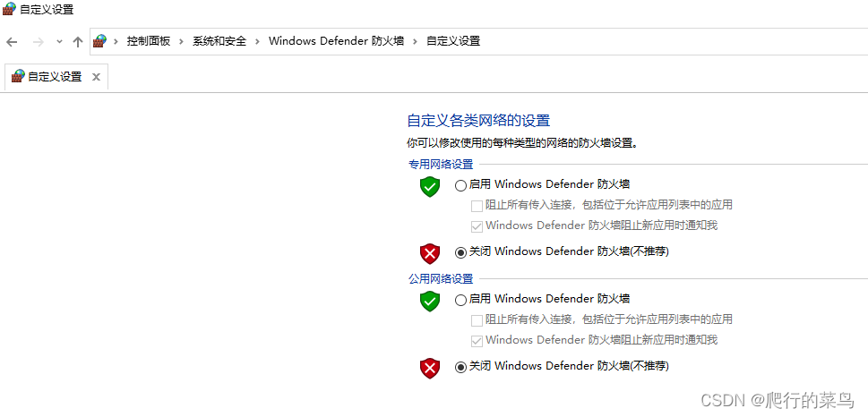The image size is (868, 417).
Task: Click red shield icon under 公用网络设置
Action: coord(430,369)
